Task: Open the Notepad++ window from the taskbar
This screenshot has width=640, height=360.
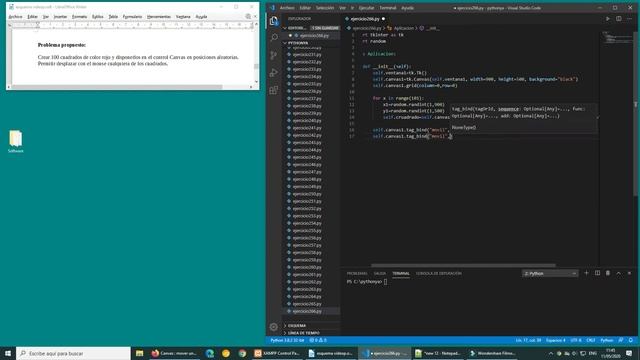Action: tap(438, 353)
